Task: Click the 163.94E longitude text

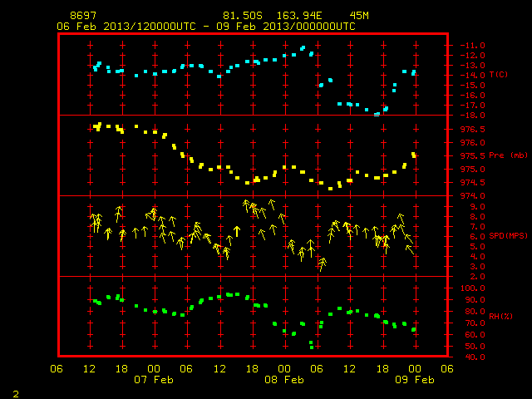Action: tap(299, 16)
